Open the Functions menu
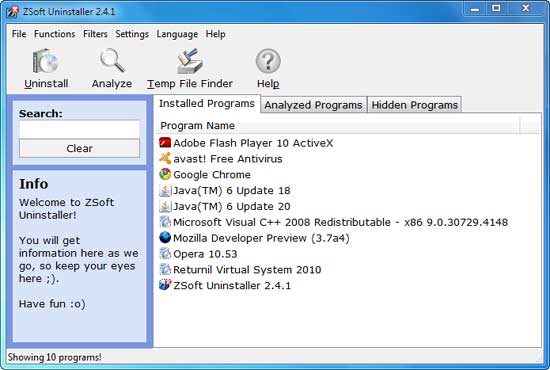This screenshot has width=550, height=370. click(x=55, y=34)
